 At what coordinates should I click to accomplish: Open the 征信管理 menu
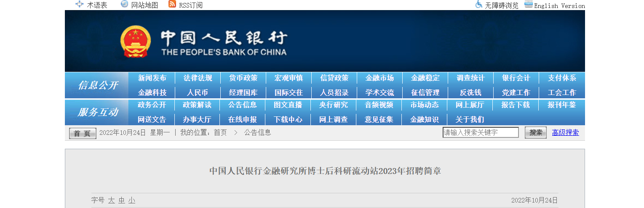pos(425,92)
